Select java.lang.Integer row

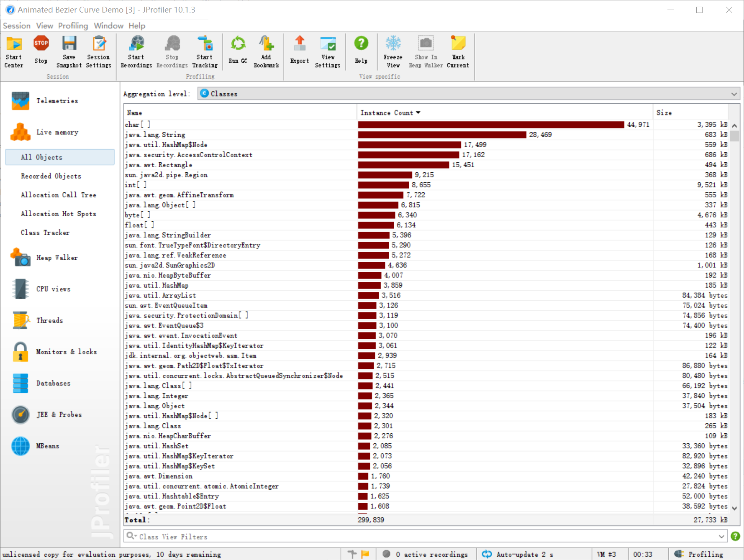pyautogui.click(x=426, y=396)
